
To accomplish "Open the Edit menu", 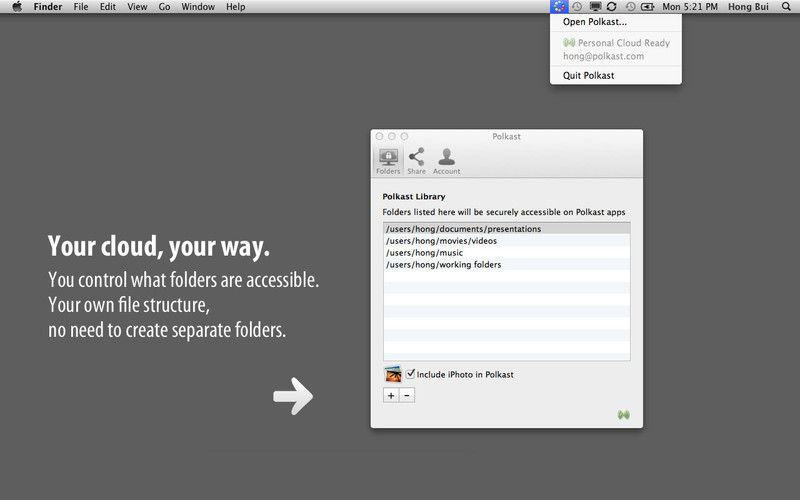I will pos(108,7).
